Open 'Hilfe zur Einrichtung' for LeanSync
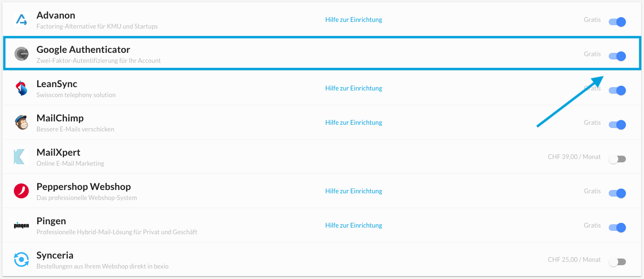The width and height of the screenshot is (644, 279). point(354,88)
